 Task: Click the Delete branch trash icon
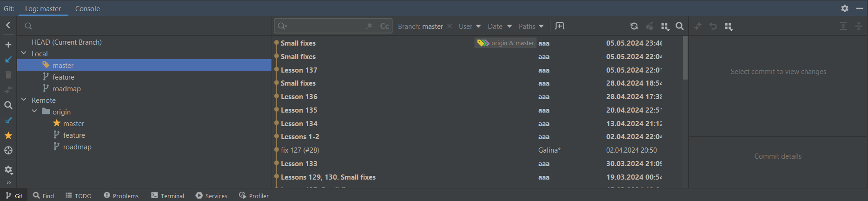[8, 74]
